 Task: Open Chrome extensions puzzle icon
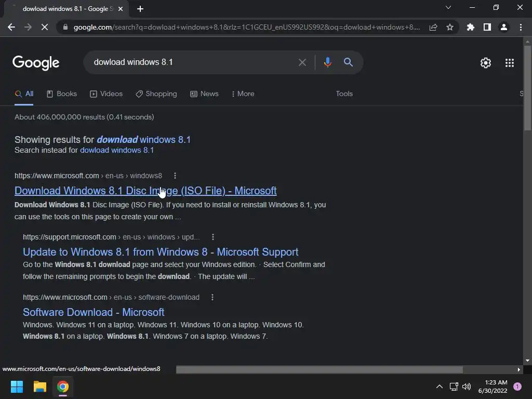coord(471,27)
